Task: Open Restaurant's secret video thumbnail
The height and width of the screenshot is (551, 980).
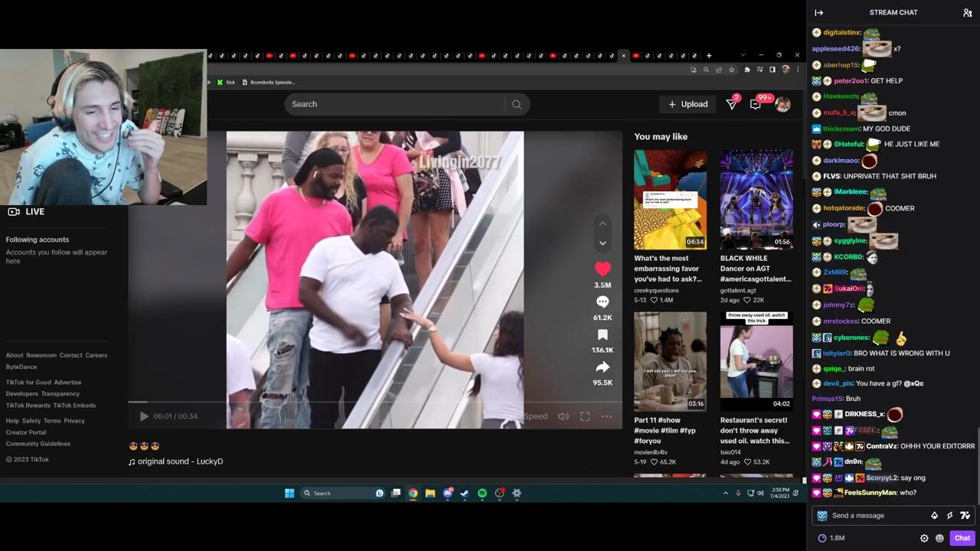Action: [x=756, y=361]
